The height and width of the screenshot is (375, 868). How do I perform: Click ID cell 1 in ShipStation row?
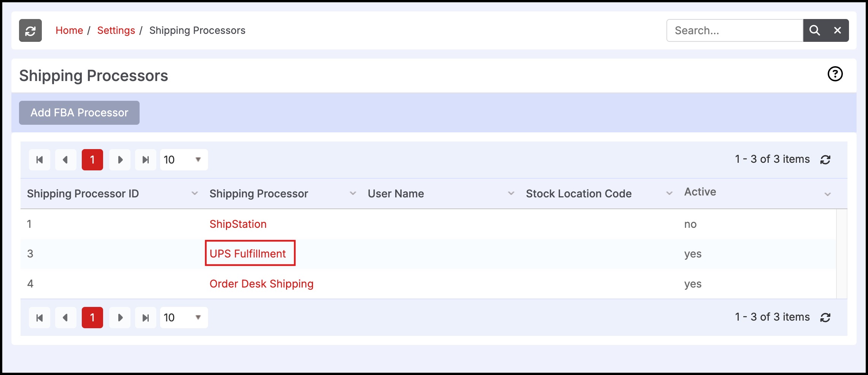29,224
